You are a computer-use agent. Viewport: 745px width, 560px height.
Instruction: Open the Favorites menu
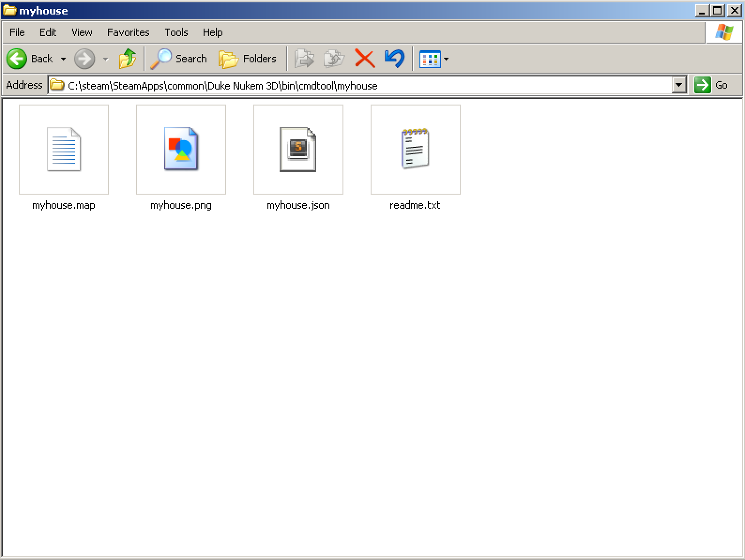[128, 32]
